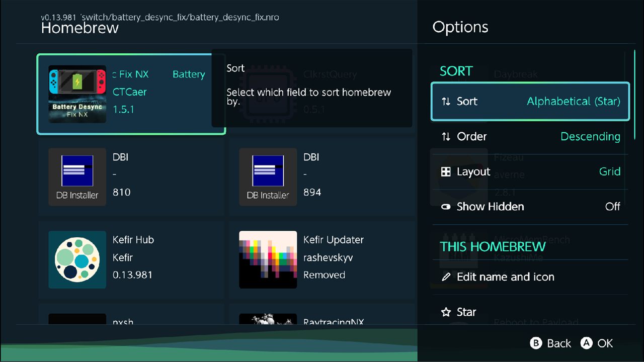Screen dimensions: 644x362
Task: Click the B button icon for Back
Action: (536, 343)
